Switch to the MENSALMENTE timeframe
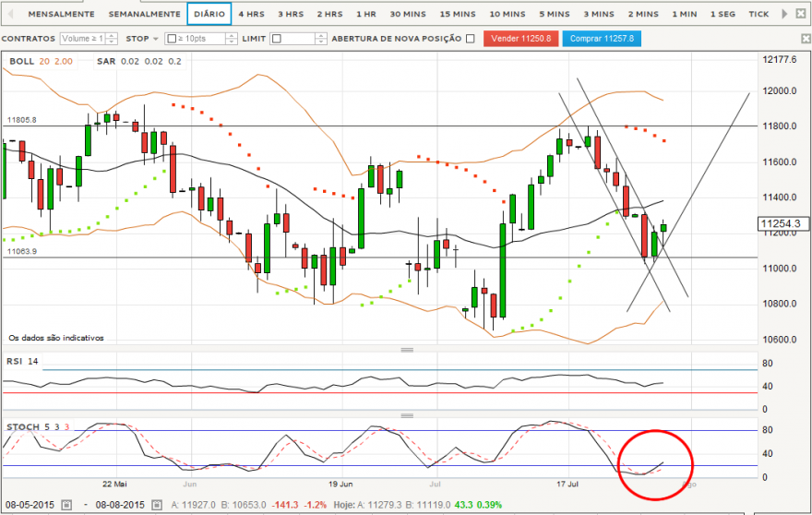 pyautogui.click(x=61, y=14)
